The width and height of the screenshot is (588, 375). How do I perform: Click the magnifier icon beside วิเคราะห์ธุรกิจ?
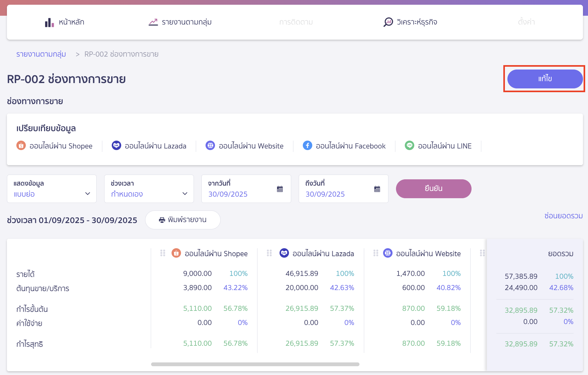click(388, 22)
